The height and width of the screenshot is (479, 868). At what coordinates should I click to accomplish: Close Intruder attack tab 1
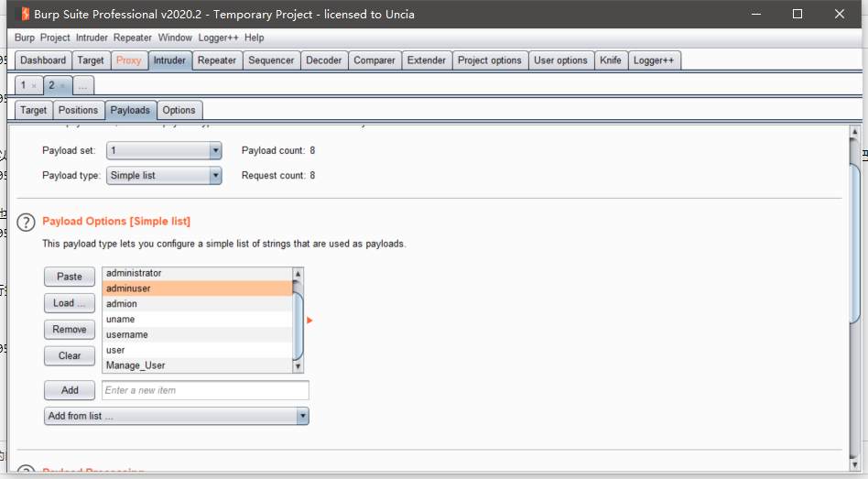(x=34, y=86)
